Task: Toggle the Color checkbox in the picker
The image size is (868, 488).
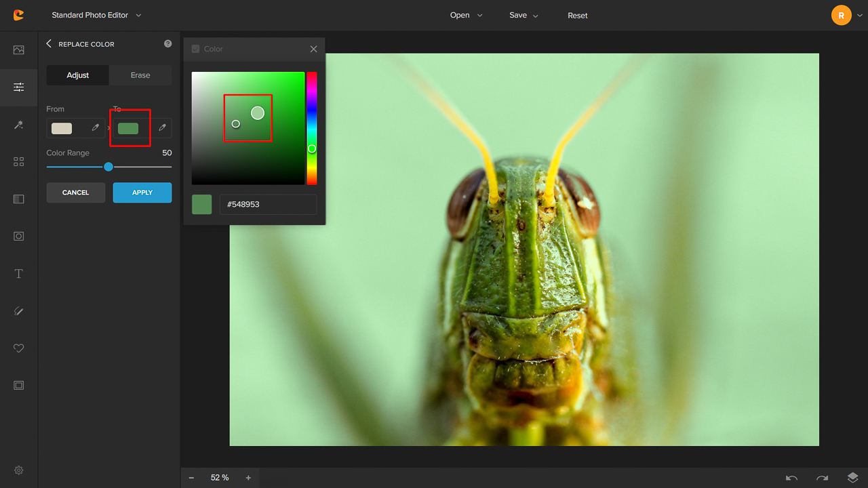Action: 197,49
